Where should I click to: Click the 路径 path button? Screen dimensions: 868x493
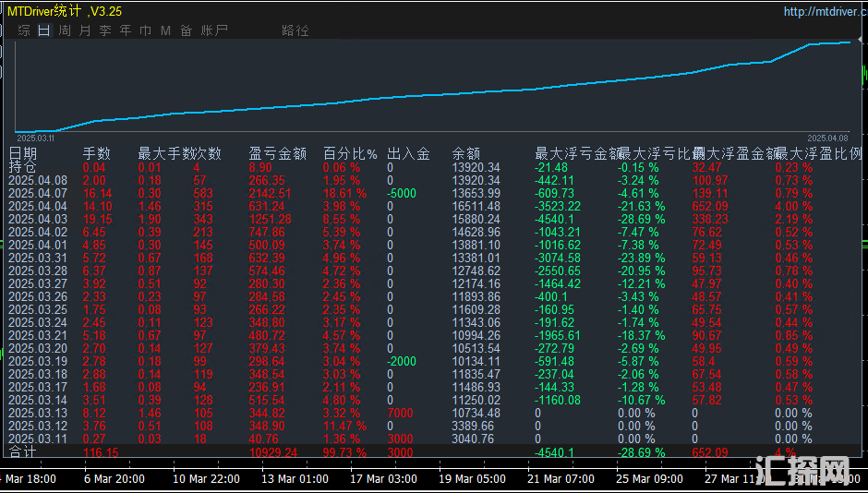tap(295, 30)
